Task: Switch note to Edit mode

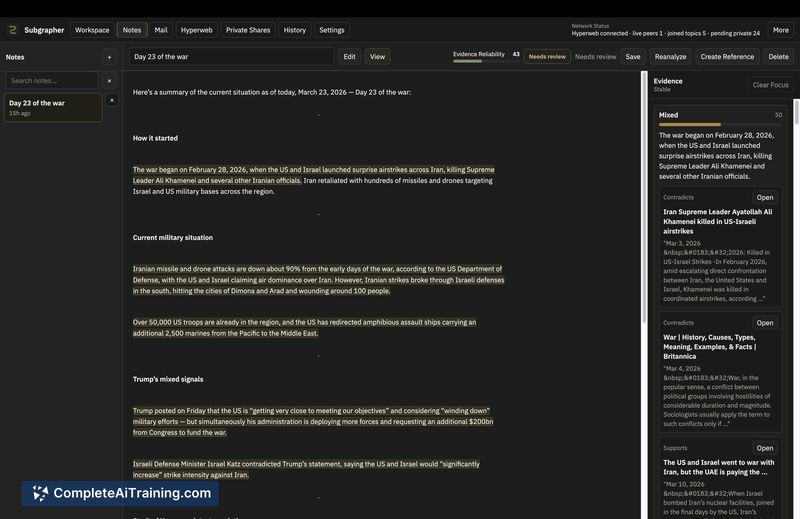Action: (x=349, y=57)
